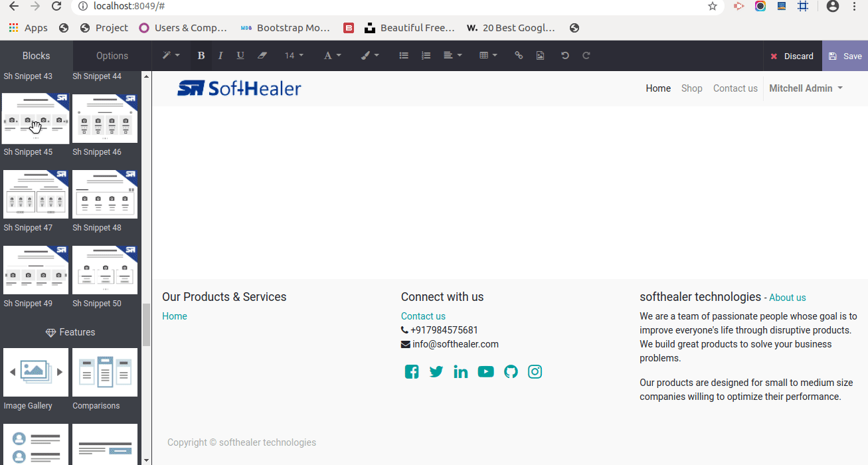Open the Bootstrap Mo... bookmark
The height and width of the screenshot is (465, 868).
pos(286,28)
